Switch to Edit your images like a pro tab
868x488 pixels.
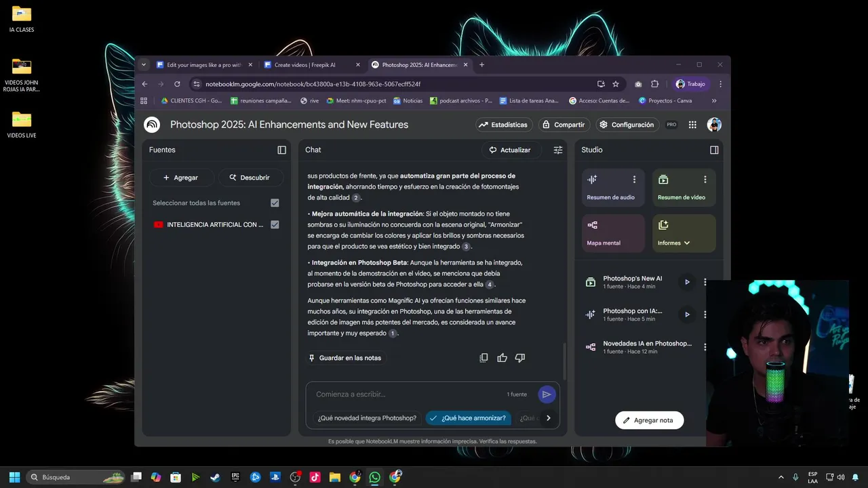(x=204, y=65)
